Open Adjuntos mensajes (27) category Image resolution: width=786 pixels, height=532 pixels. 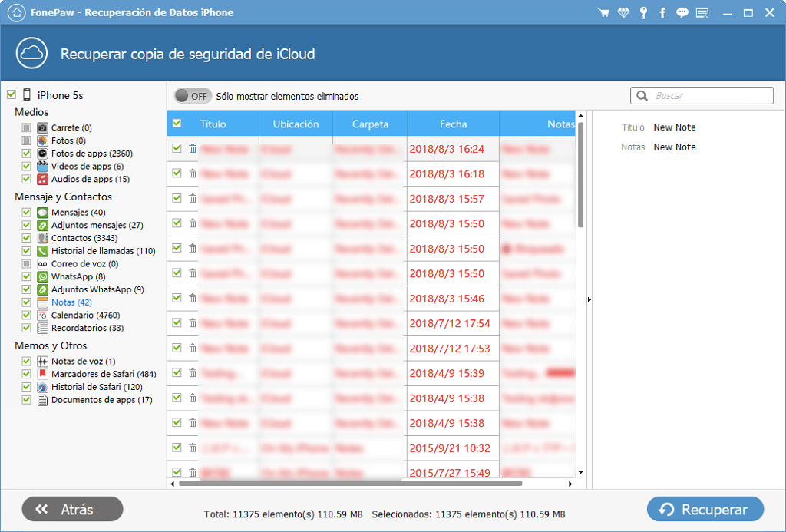pos(97,226)
